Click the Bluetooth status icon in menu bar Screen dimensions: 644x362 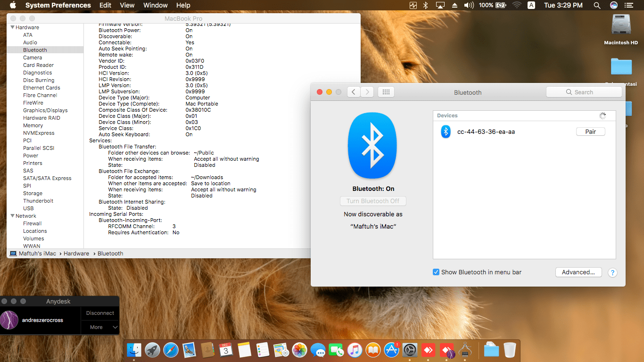(425, 5)
